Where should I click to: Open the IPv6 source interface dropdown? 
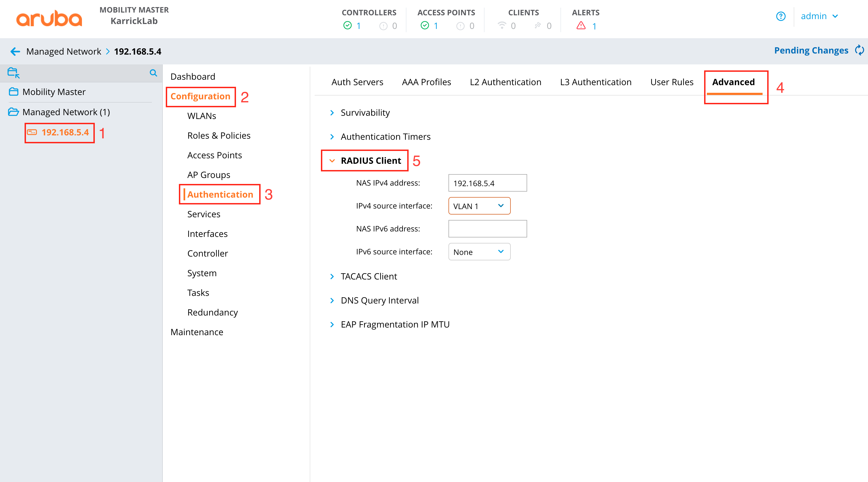(x=479, y=252)
